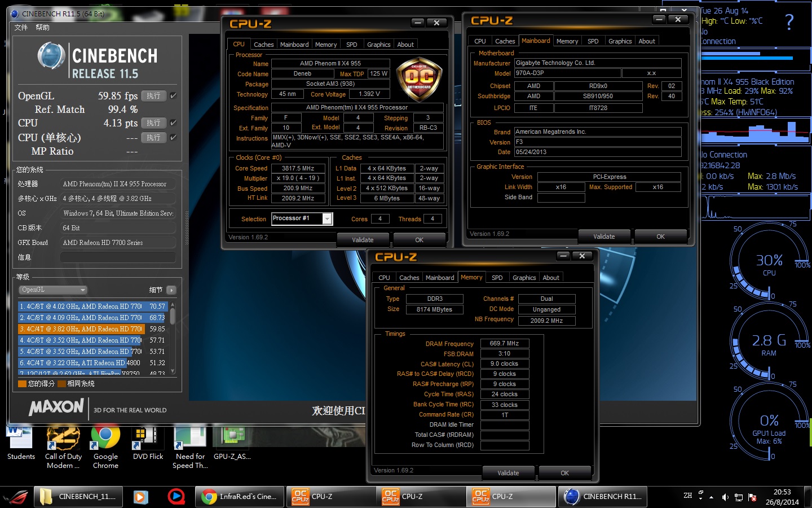The height and width of the screenshot is (508, 812).
Task: Select ranking row 1 scoring 70.57
Action: pyautogui.click(x=92, y=306)
